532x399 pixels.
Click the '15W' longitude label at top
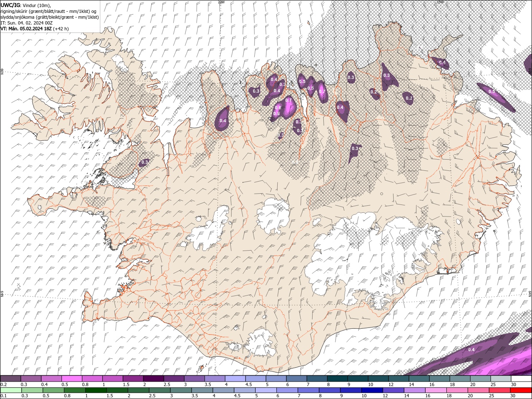point(440,2)
